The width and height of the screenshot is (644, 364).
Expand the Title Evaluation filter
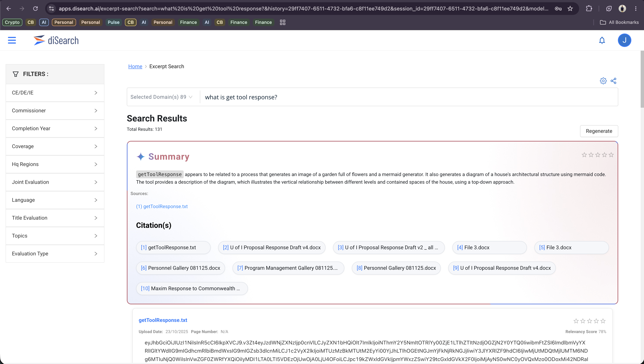[55, 218]
